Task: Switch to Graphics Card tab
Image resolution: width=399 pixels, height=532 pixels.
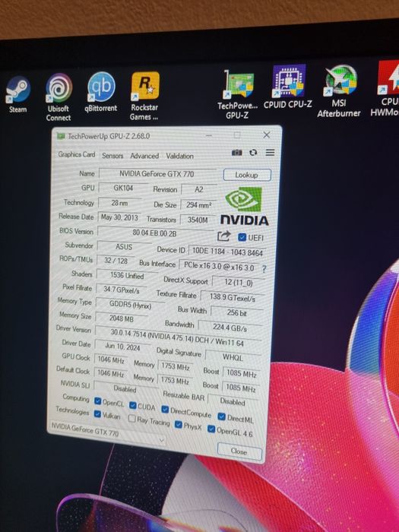Action: (77, 154)
